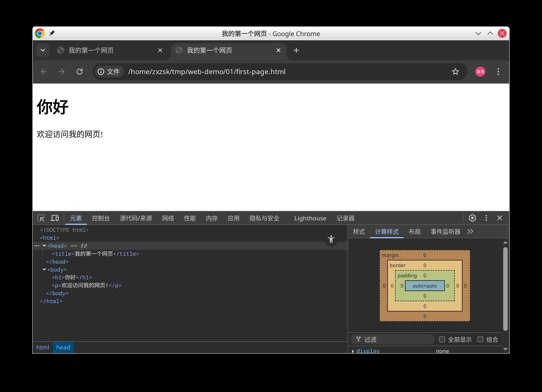Click the html breadcrumb item
This screenshot has width=542, height=392.
43,347
